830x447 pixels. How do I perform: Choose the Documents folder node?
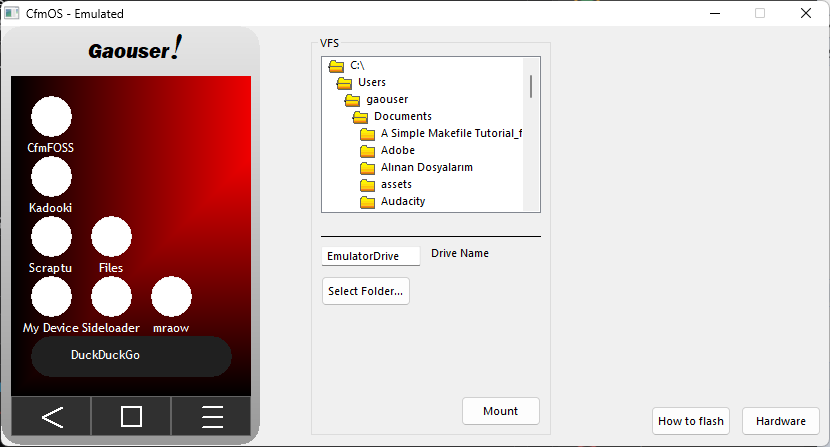[402, 116]
